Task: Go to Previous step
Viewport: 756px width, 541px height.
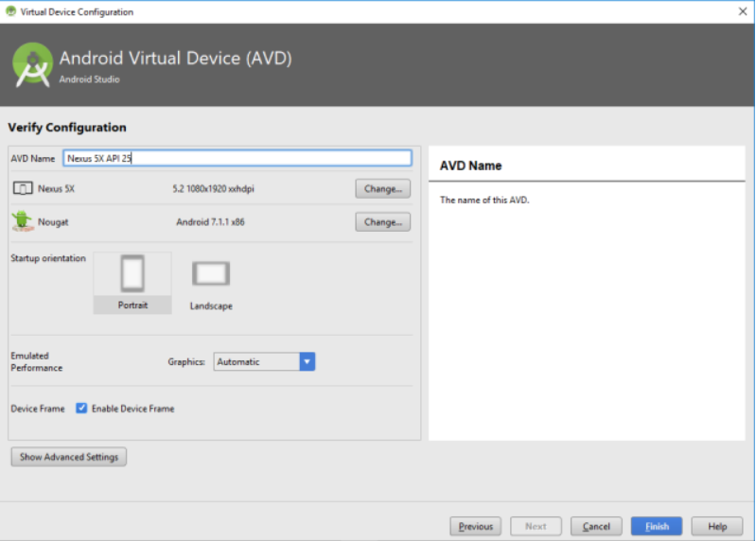Action: click(x=475, y=526)
